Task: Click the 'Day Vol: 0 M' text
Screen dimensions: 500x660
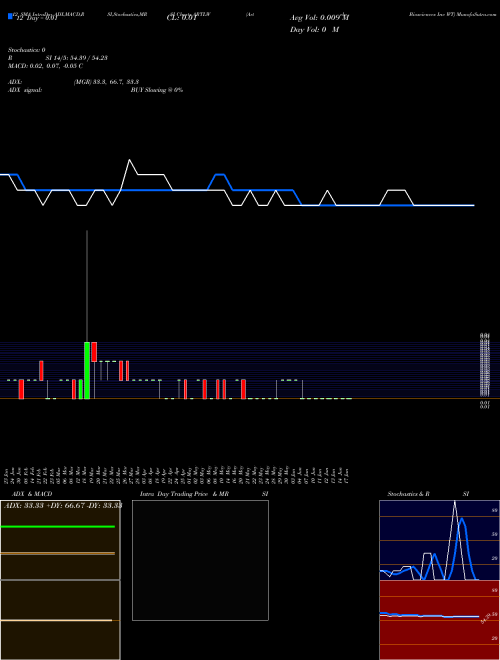Action: (314, 29)
